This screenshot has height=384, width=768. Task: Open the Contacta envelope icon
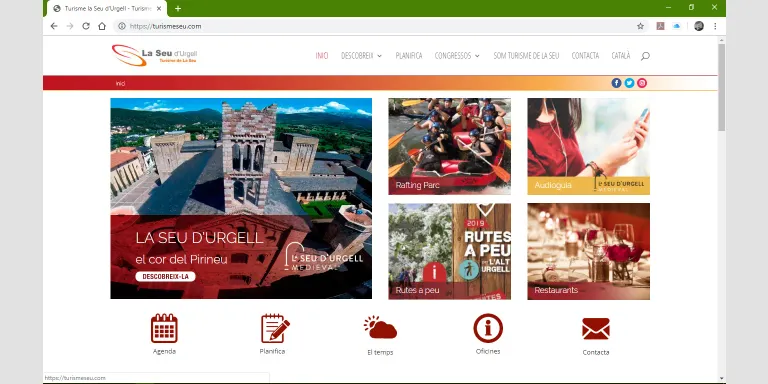596,329
